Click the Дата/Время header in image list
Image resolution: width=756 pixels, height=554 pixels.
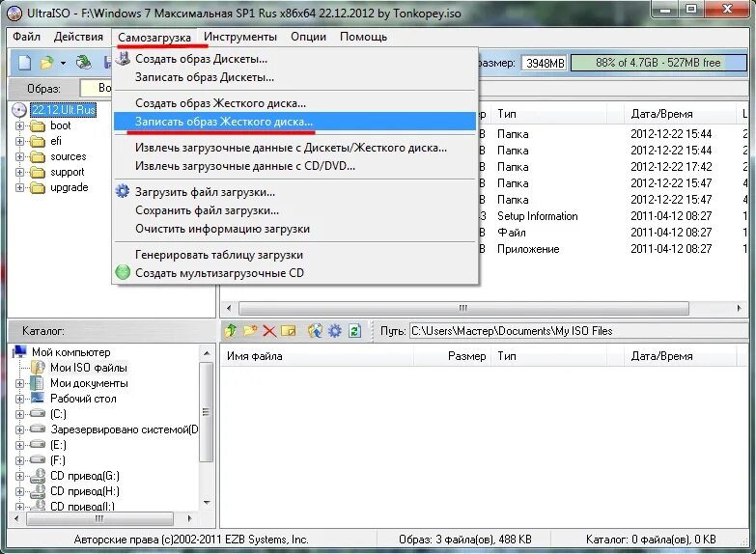pyautogui.click(x=680, y=114)
